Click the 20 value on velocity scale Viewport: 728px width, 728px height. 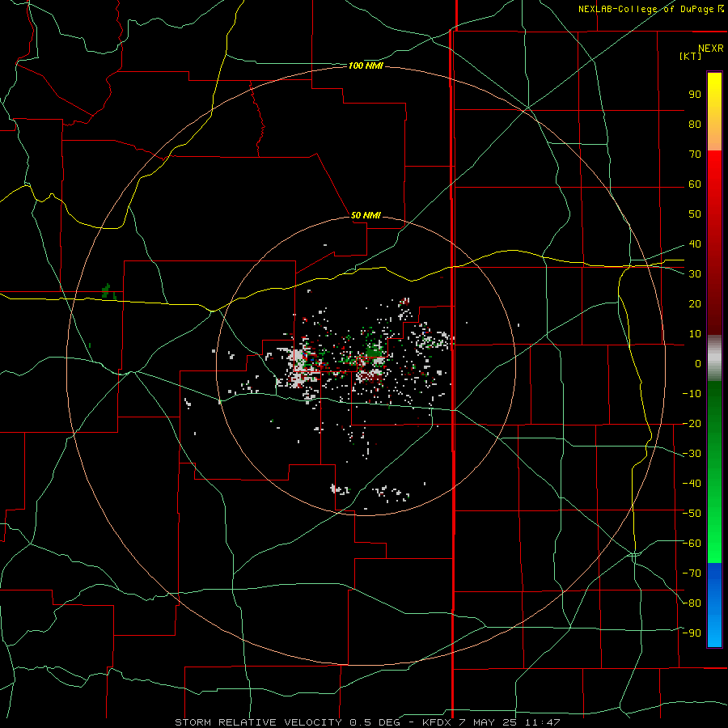[695, 303]
